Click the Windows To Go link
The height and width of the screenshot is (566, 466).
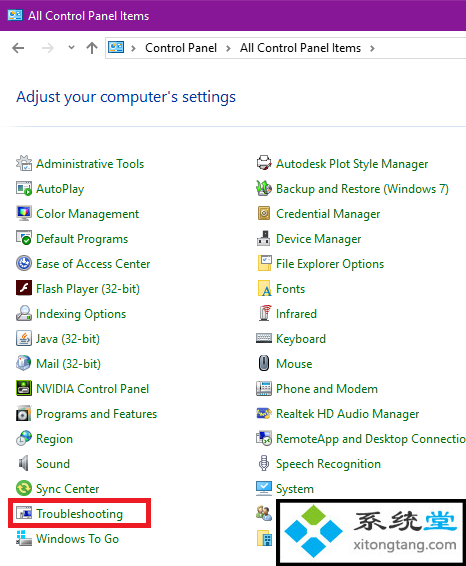77,539
